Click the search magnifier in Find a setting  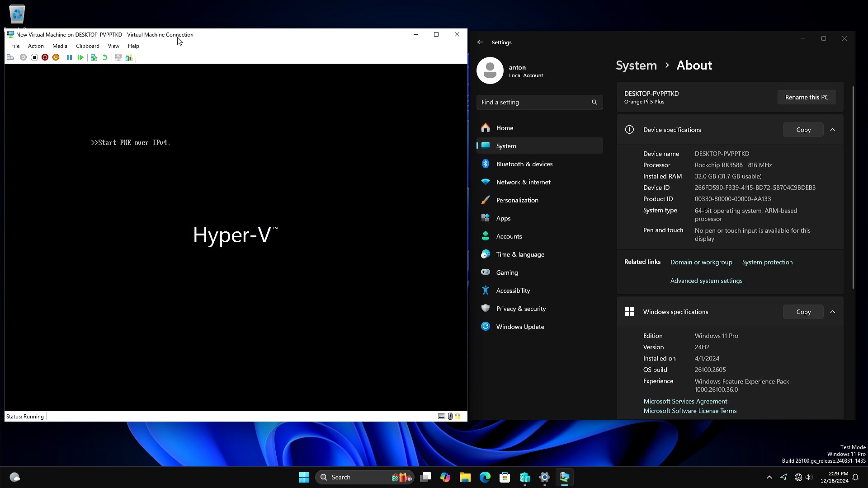click(594, 102)
